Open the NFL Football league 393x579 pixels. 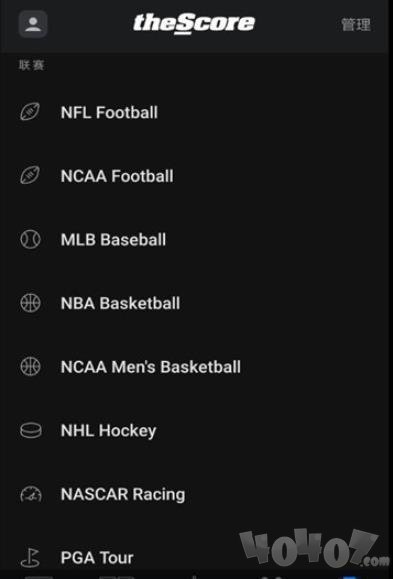(109, 113)
